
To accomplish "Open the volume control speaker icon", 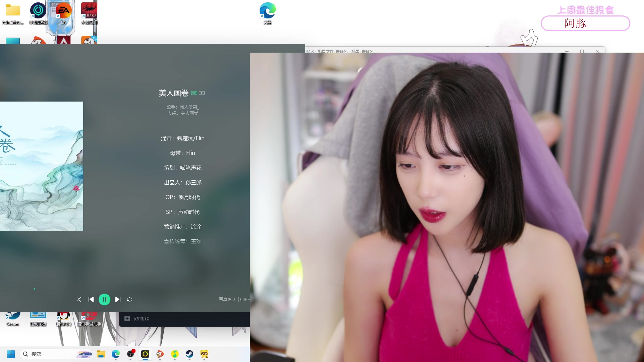I will pos(130,299).
